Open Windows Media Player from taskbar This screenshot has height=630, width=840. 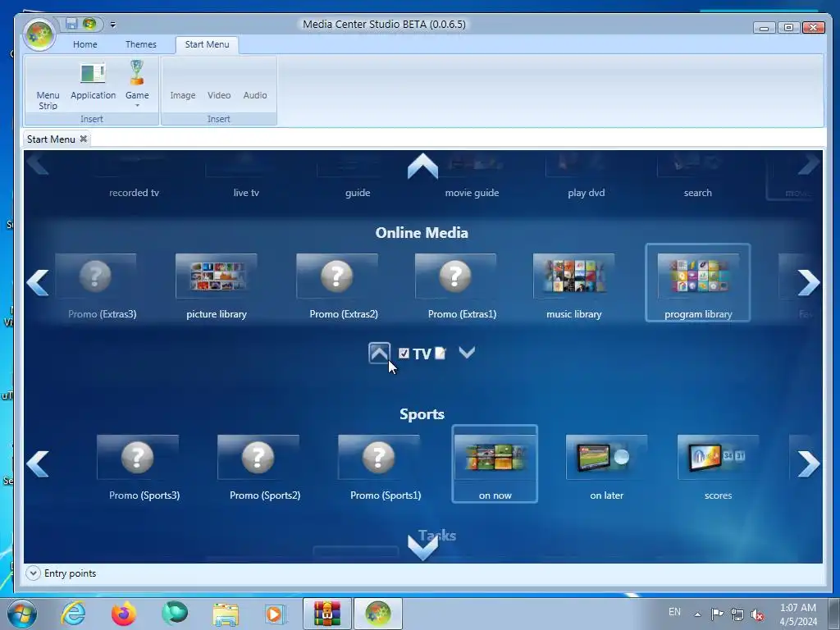tap(276, 614)
